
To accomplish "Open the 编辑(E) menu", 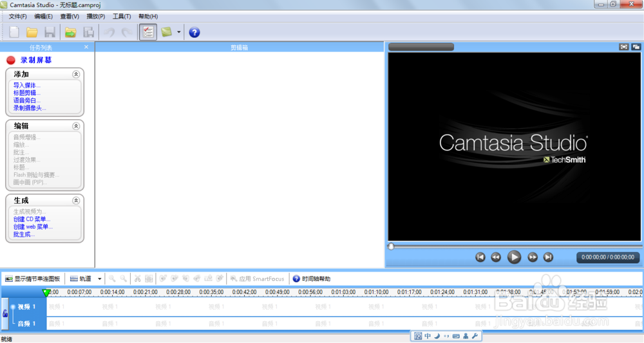I will coord(43,17).
